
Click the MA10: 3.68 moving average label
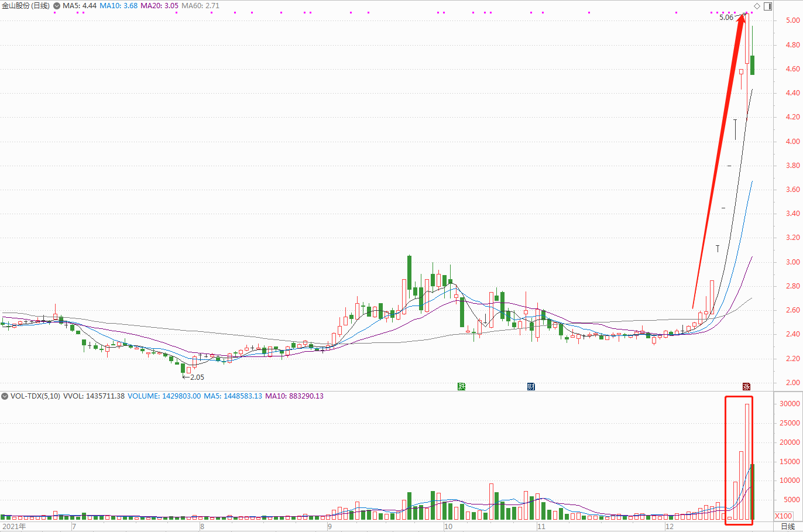tap(119, 6)
